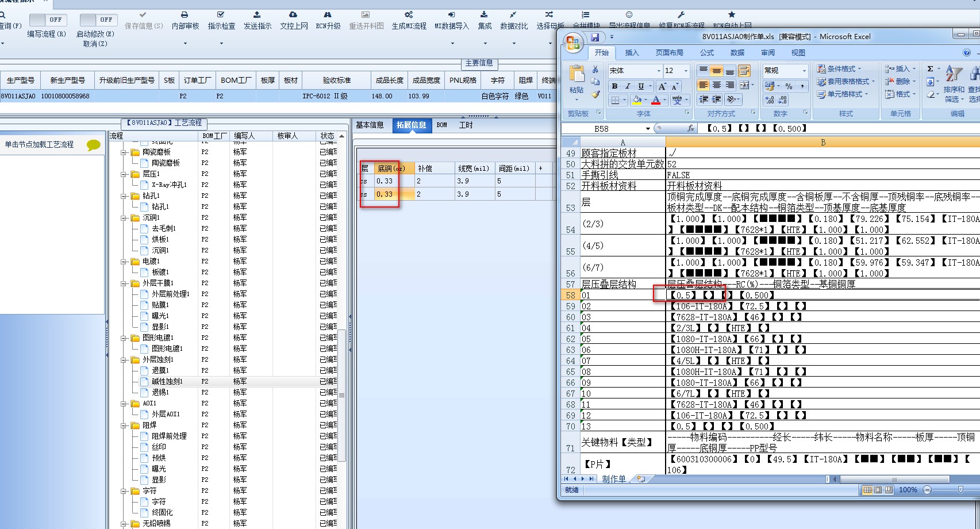Switch Excel to Page Break Preview
The height and width of the screenshot is (529, 980).
pyautogui.click(x=889, y=490)
